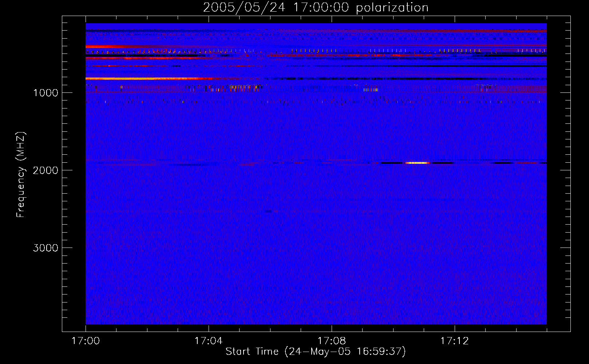Click the 'Frequency (MHZ)' axis label

[x=21, y=175]
